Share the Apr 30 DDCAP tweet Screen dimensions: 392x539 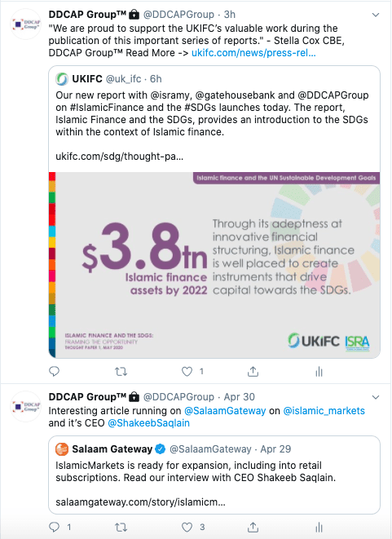(253, 527)
